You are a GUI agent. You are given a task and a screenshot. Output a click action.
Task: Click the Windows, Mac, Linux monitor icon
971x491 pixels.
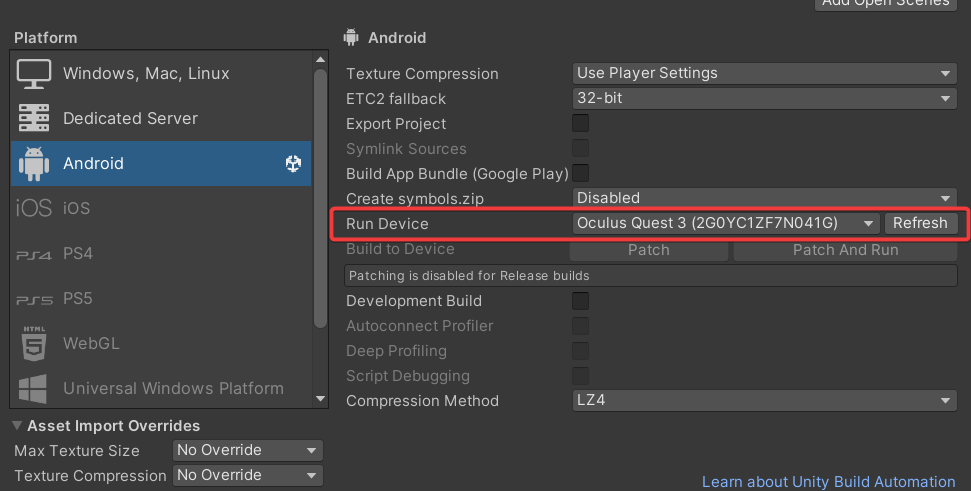coord(34,74)
